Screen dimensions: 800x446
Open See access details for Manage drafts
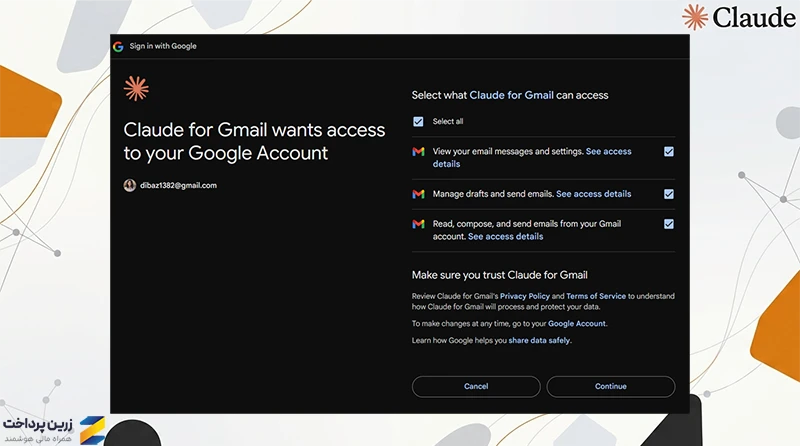coord(593,194)
